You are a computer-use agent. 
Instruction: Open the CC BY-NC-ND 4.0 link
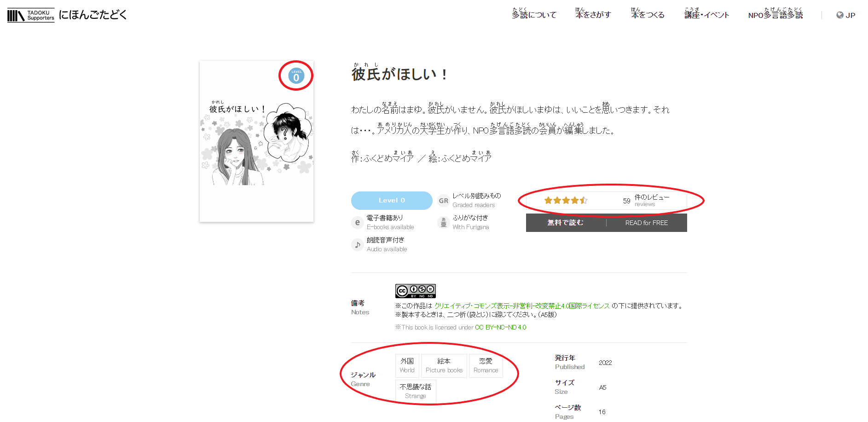(x=501, y=327)
